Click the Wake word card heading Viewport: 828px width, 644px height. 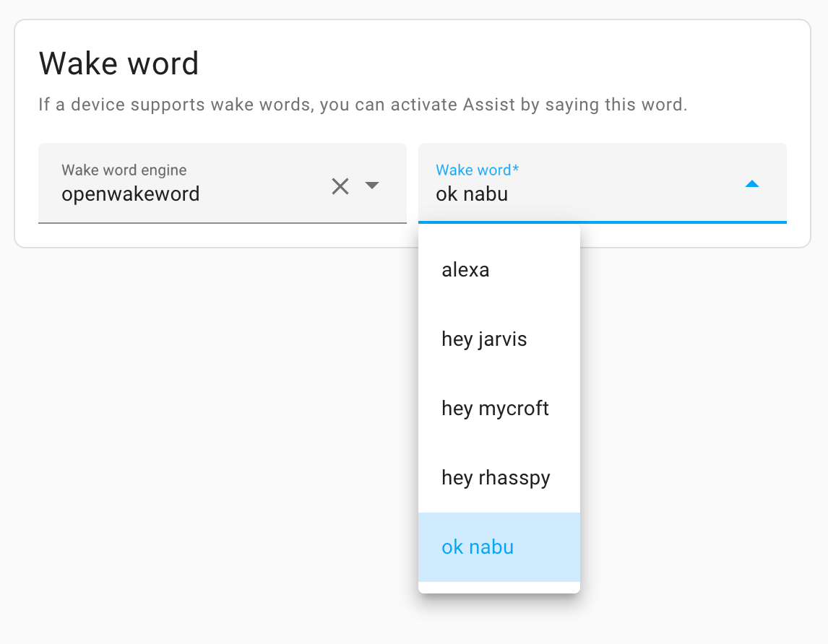(118, 64)
